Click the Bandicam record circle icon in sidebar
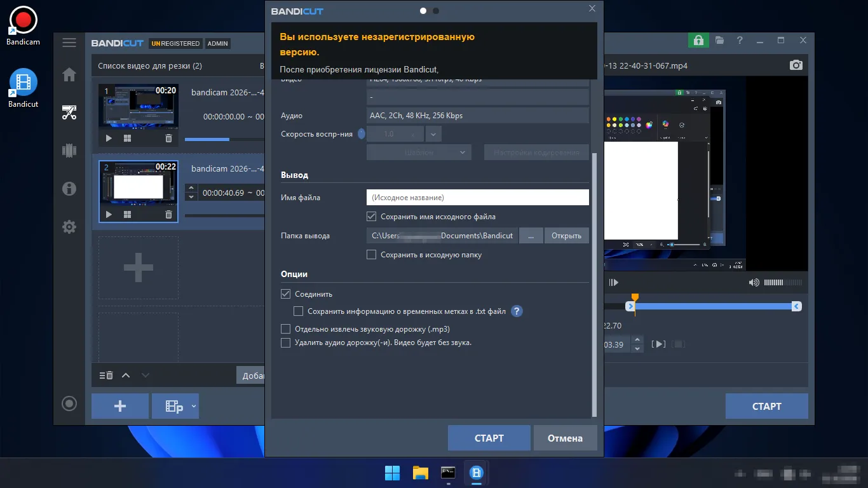The image size is (868, 488). click(69, 403)
